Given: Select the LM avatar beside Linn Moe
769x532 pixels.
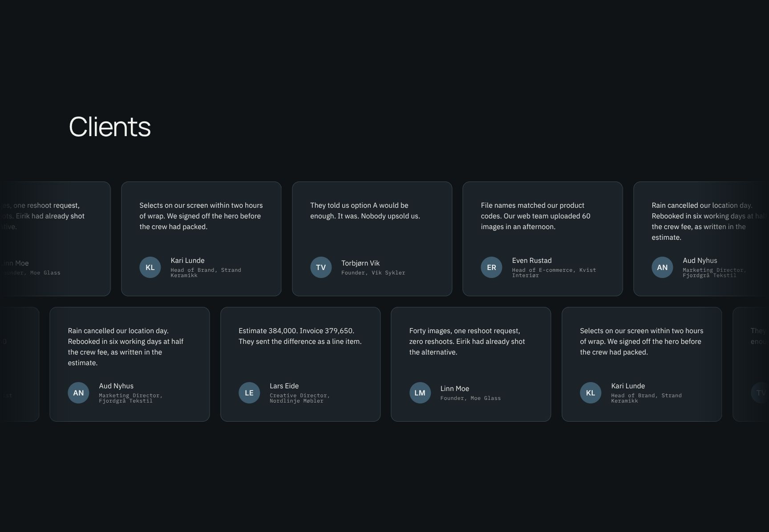Looking at the screenshot, I should click(x=420, y=393).
